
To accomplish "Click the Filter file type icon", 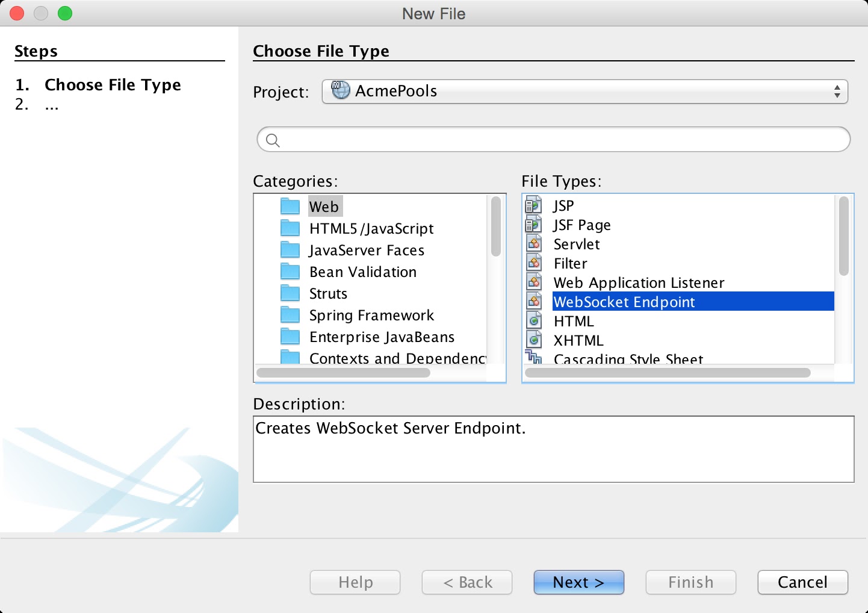I will point(534,263).
